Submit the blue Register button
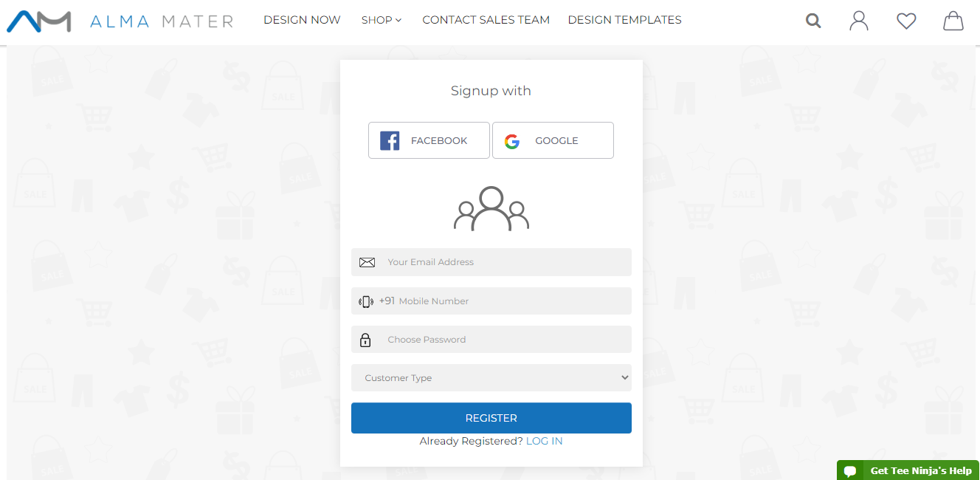Image resolution: width=980 pixels, height=480 pixels. click(491, 418)
